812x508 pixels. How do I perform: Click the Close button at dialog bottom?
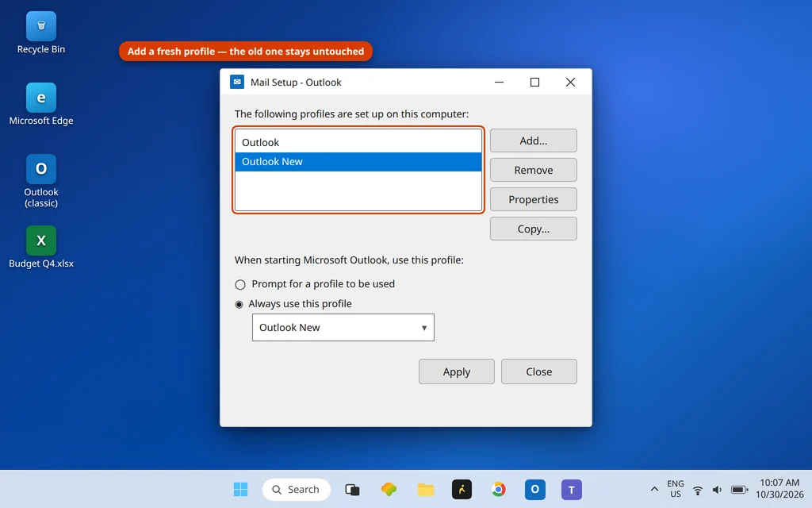(x=539, y=371)
